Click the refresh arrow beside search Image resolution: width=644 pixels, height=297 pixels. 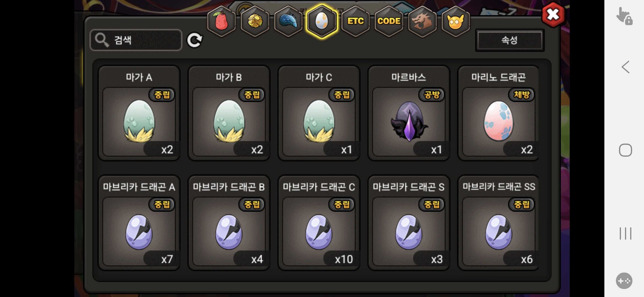coord(195,40)
